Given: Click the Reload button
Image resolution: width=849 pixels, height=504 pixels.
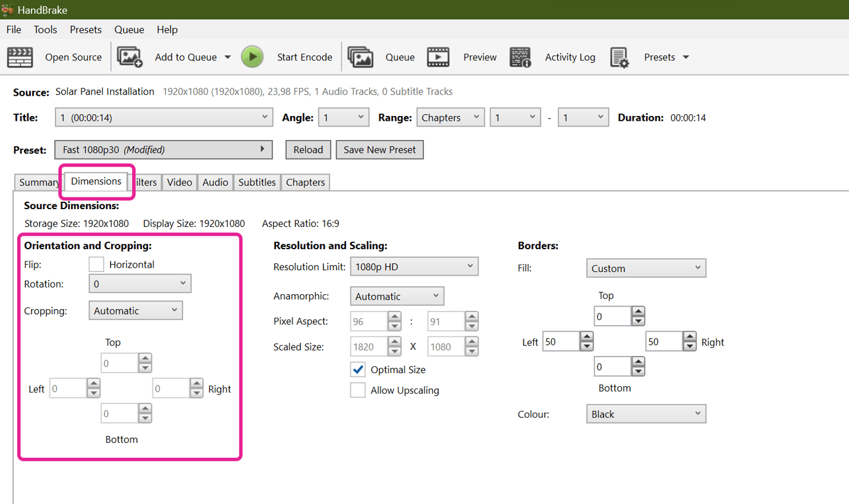Looking at the screenshot, I should pyautogui.click(x=308, y=149).
